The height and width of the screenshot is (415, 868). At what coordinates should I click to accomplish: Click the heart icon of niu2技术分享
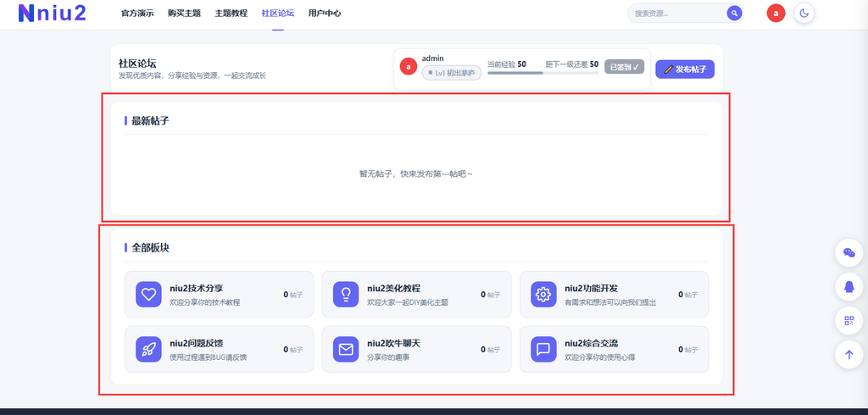[148, 295]
